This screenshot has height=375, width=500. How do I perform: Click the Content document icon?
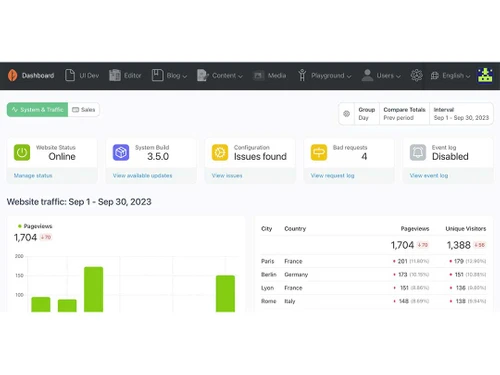(202, 75)
